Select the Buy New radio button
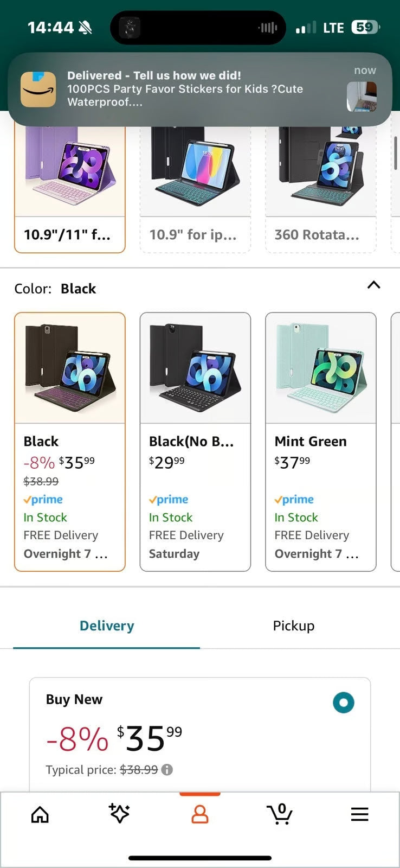The image size is (400, 868). pyautogui.click(x=343, y=703)
